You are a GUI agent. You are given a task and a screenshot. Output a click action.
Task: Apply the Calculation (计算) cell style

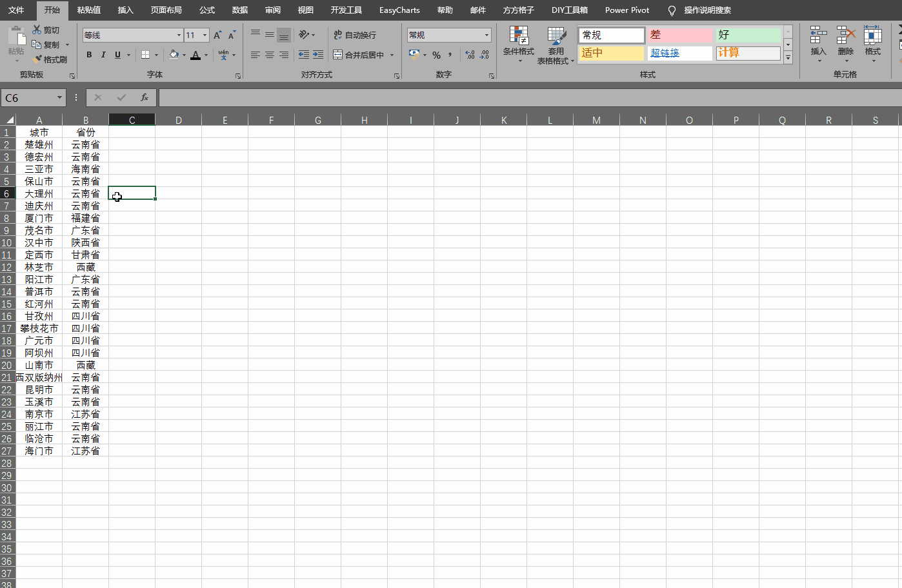click(748, 53)
